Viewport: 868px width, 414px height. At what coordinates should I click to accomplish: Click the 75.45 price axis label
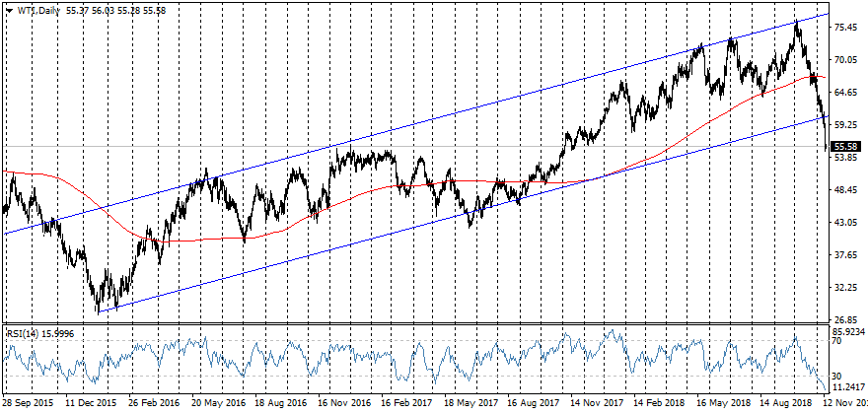point(846,28)
